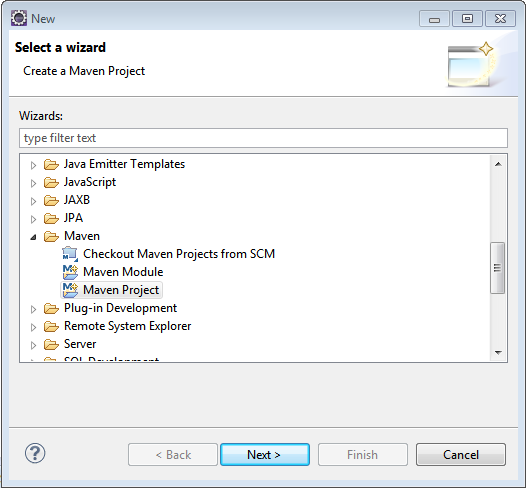Screen dimensions: 526x488
Task: Click the Cancel button
Action: point(461,454)
